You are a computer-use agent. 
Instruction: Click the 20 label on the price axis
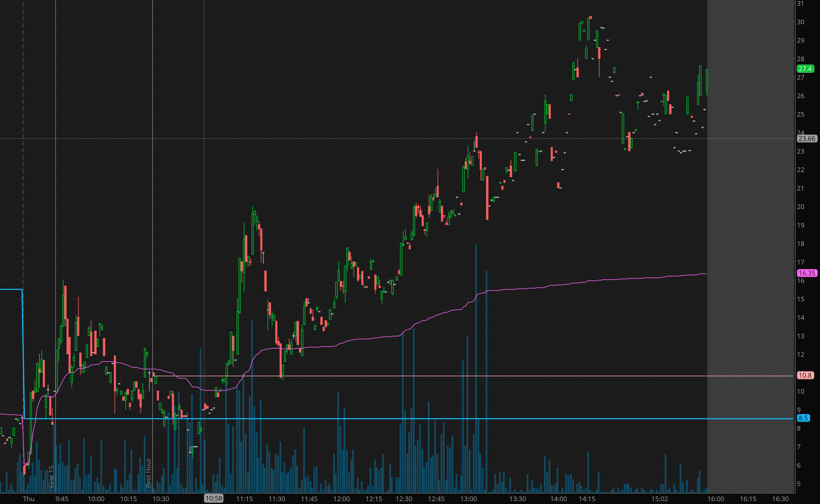click(x=800, y=207)
